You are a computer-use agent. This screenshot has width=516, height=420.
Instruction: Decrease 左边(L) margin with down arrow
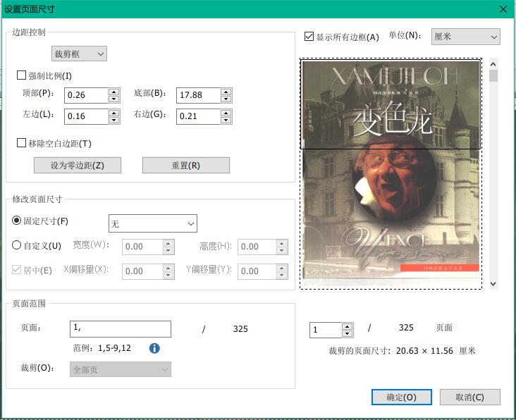(x=114, y=120)
